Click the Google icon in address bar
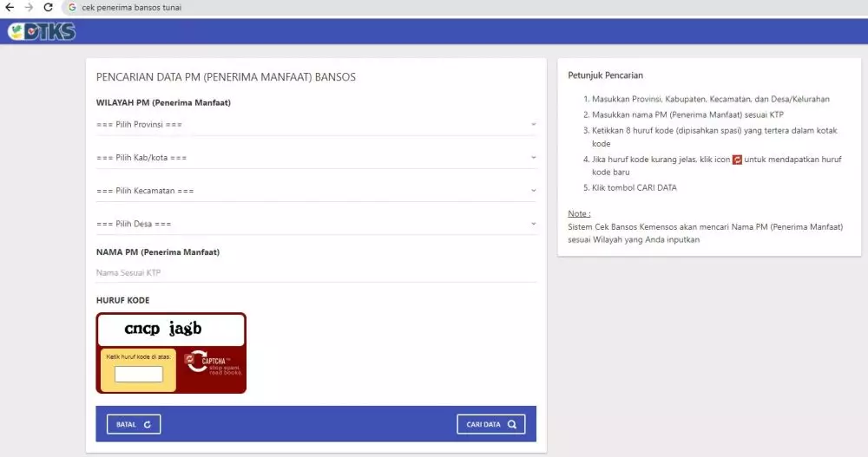The image size is (868, 457). pos(72,8)
